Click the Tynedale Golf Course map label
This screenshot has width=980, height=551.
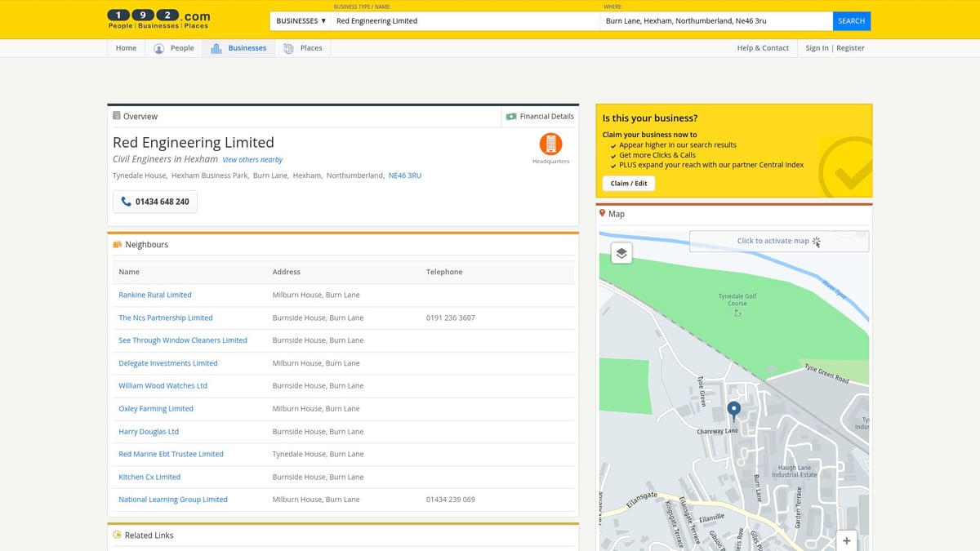coord(737,300)
